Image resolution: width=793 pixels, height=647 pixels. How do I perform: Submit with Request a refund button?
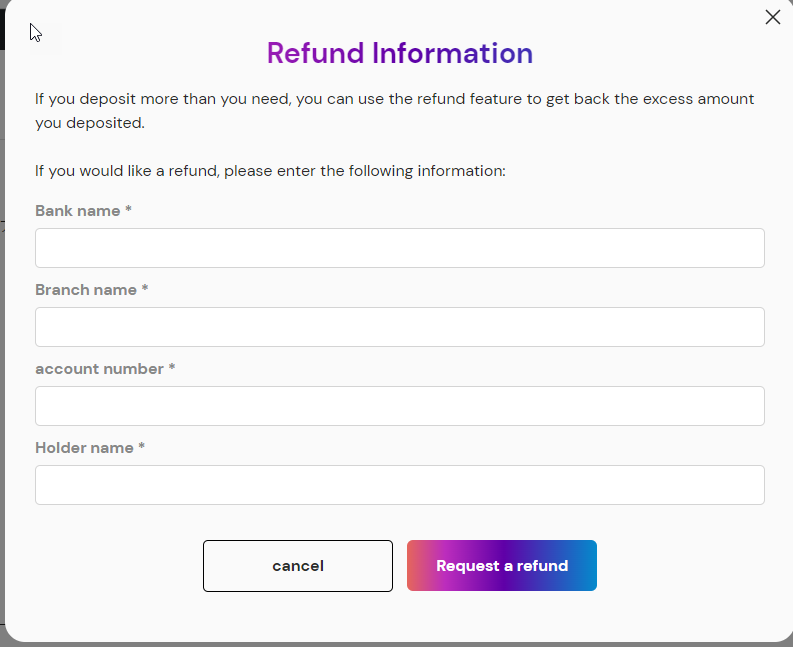coord(501,566)
